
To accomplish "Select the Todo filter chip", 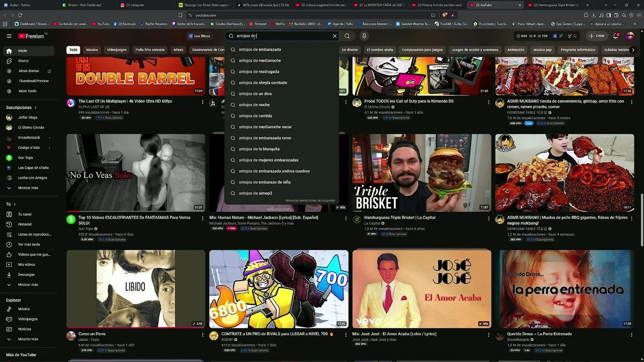I will (73, 50).
